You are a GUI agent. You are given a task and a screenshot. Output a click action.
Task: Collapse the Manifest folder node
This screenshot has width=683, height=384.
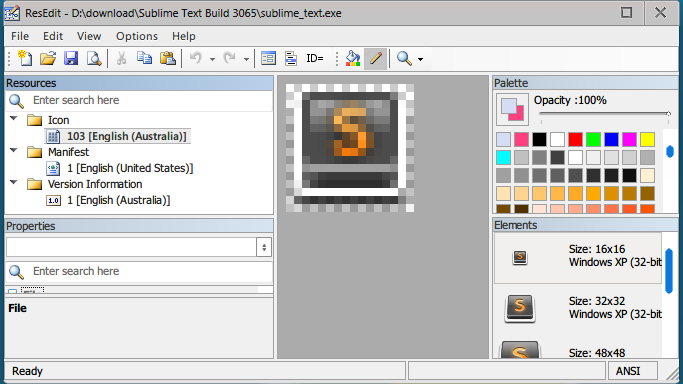pyautogui.click(x=14, y=150)
